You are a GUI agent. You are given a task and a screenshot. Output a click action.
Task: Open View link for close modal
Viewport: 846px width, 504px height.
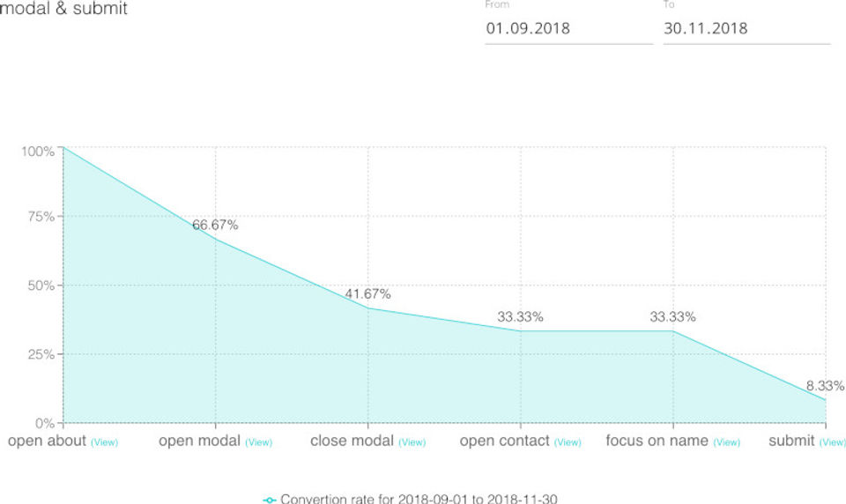point(412,442)
